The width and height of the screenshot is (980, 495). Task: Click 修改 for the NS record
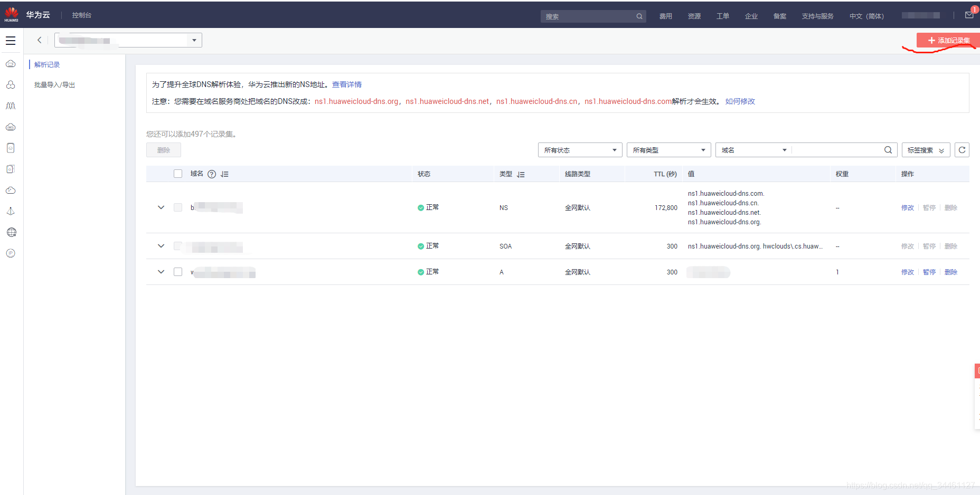click(908, 208)
